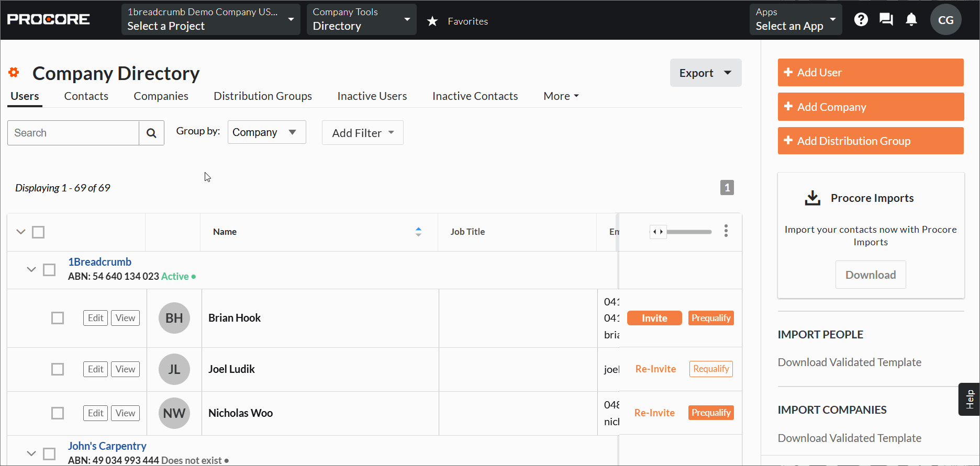Click the Favorites star icon
980x466 pixels.
432,21
